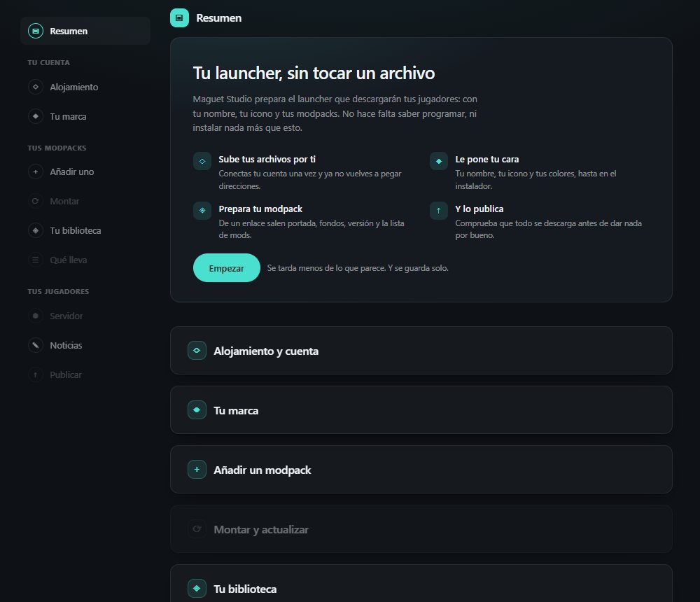The height and width of the screenshot is (602, 700).
Task: Click the Noticias pencil icon
Action: pos(35,345)
